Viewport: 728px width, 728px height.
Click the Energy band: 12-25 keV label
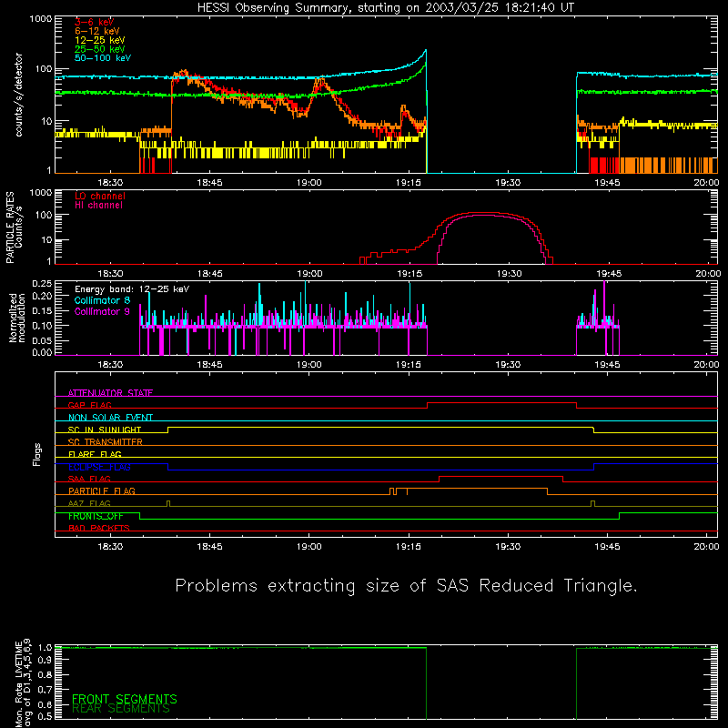point(132,289)
